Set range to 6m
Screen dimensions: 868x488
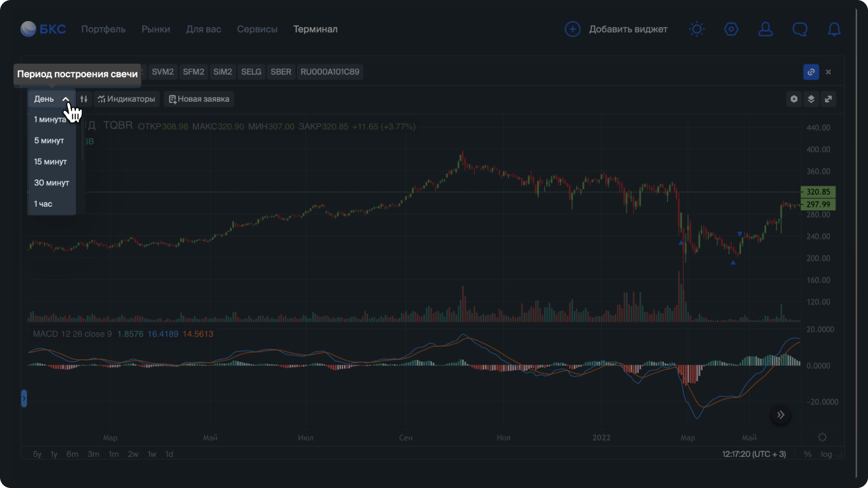(x=73, y=454)
